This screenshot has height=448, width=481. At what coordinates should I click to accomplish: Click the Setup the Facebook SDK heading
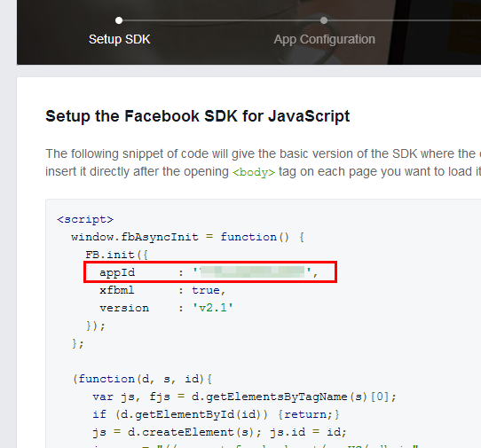pos(198,116)
